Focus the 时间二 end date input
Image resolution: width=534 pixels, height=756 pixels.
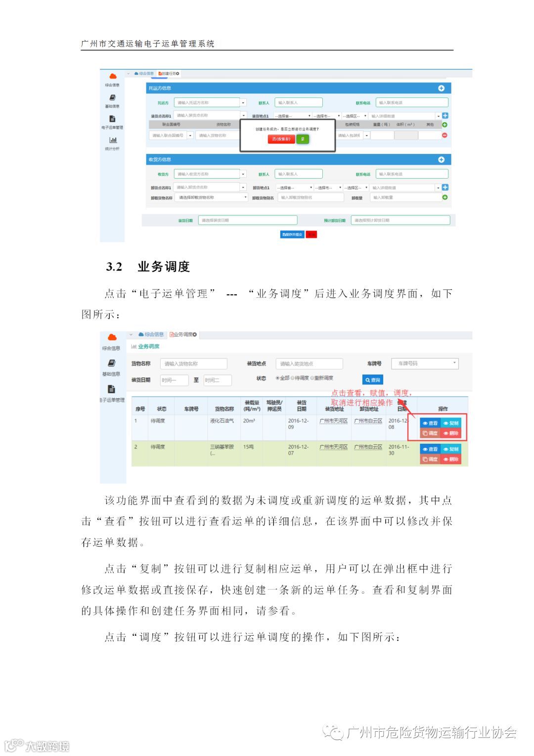[x=218, y=380]
